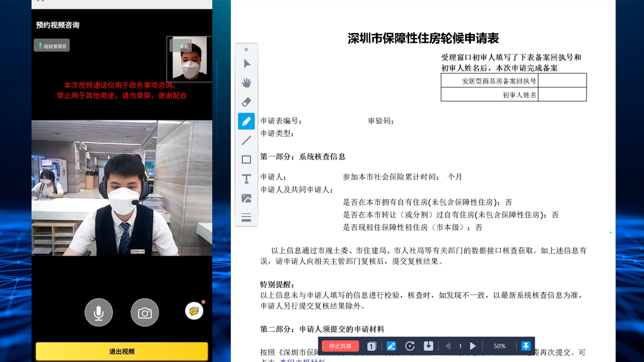
Task: Select the rectangle shape tool
Action: tap(247, 160)
